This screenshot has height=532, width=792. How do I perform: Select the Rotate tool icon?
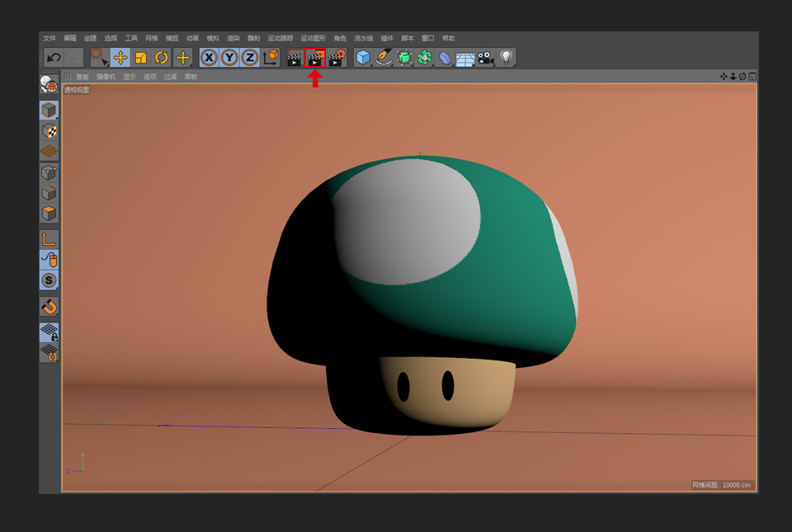pyautogui.click(x=162, y=58)
